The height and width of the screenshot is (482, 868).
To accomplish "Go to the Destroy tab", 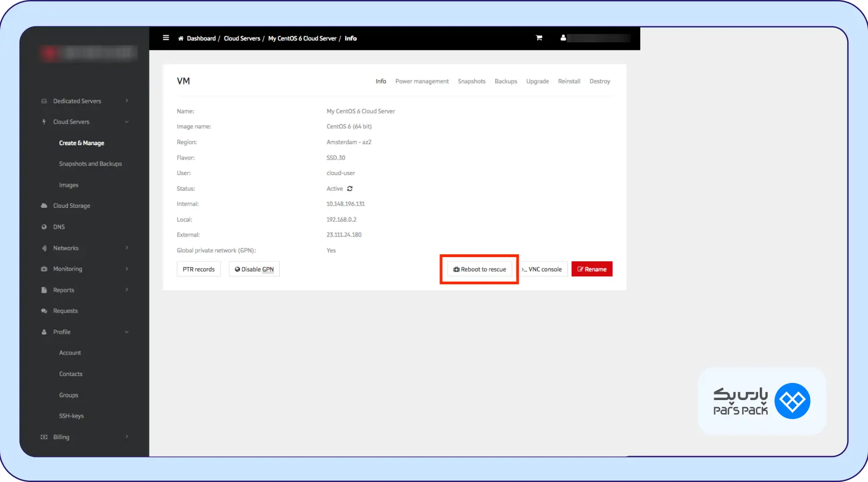I will pyautogui.click(x=600, y=81).
